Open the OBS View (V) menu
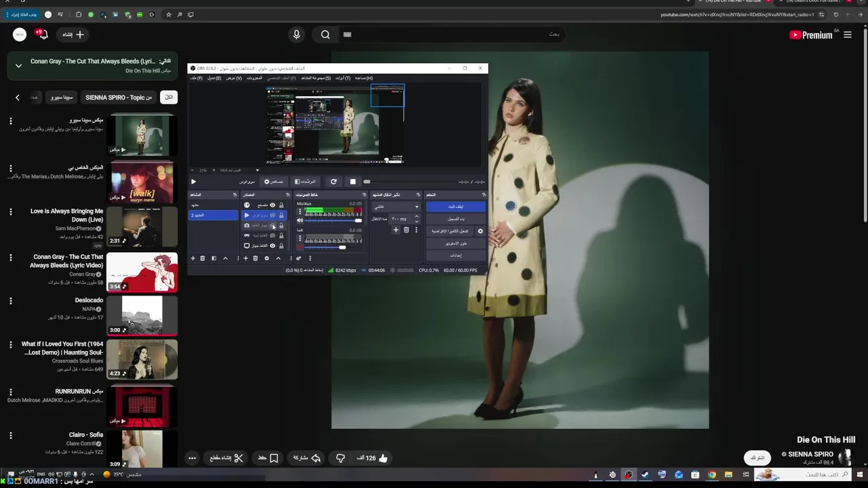 point(234,78)
